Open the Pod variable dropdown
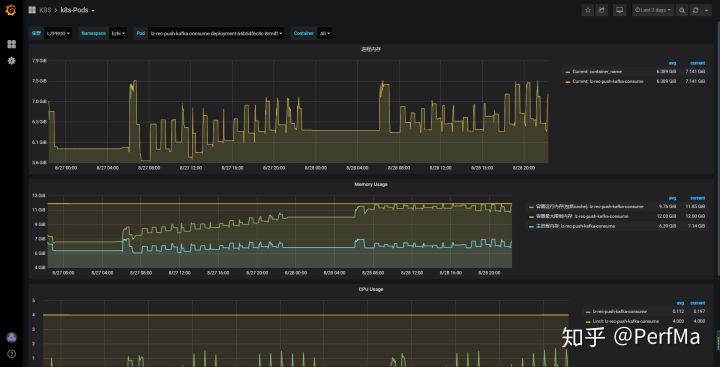This screenshot has width=720, height=367. coord(216,33)
